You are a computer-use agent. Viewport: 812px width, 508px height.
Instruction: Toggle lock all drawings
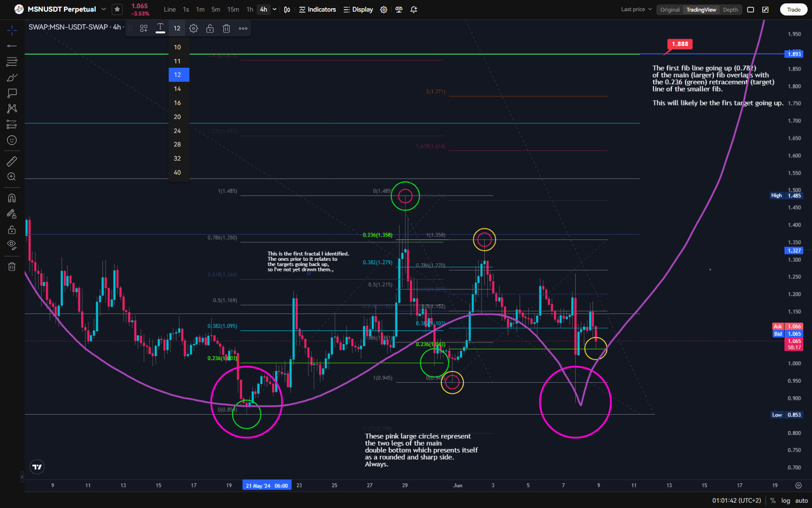[x=12, y=229]
